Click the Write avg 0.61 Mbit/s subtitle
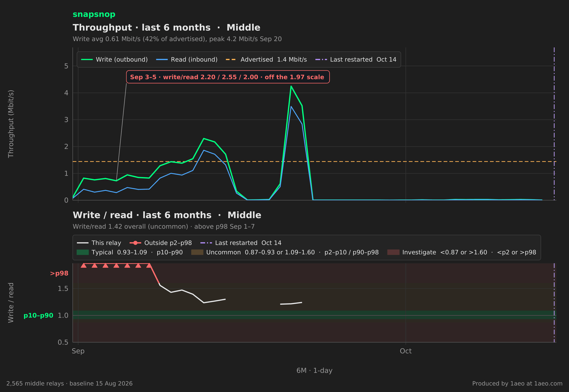Image resolution: width=569 pixels, height=392 pixels. [x=177, y=39]
